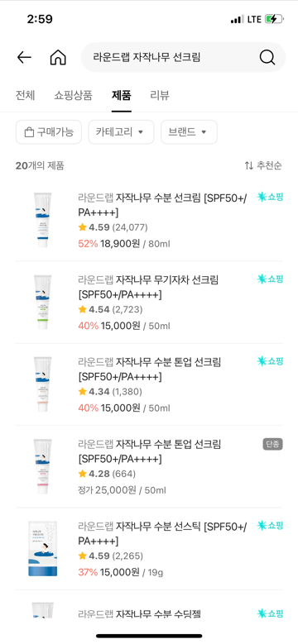
Task: Tap the magnifier search icon
Action: coord(267,58)
